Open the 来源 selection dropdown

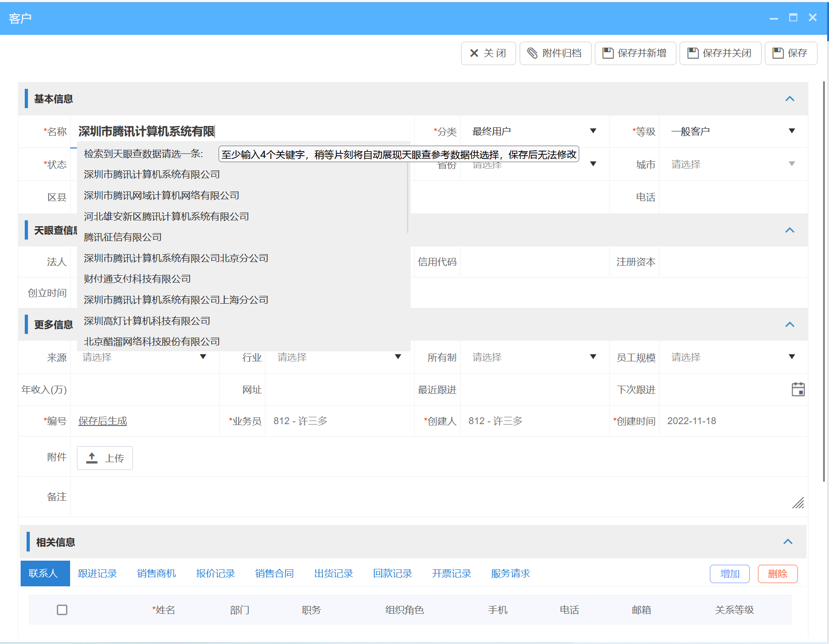(203, 357)
